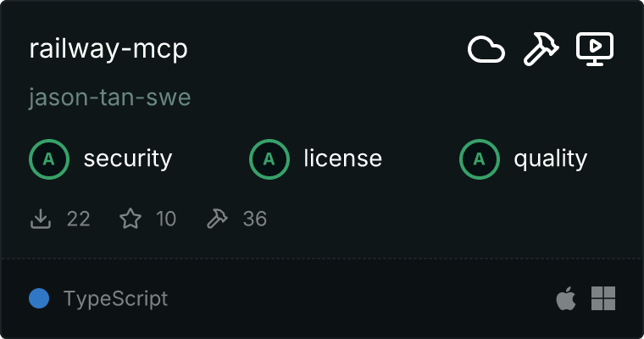
Task: Click the small hammer icon beside 36
Action: 217,219
